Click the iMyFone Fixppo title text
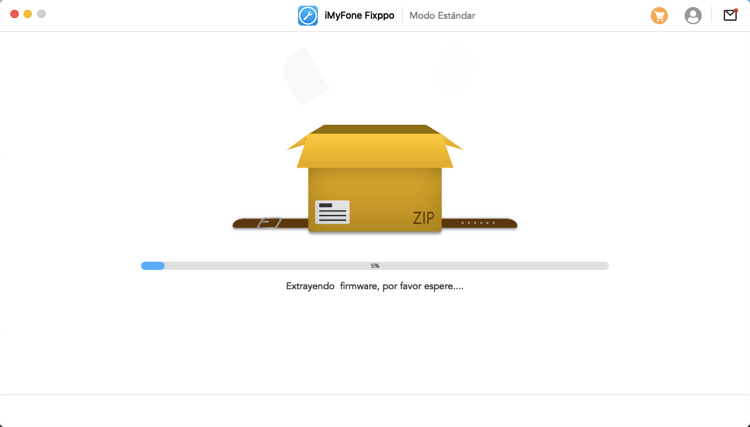This screenshot has width=750, height=427. [359, 16]
